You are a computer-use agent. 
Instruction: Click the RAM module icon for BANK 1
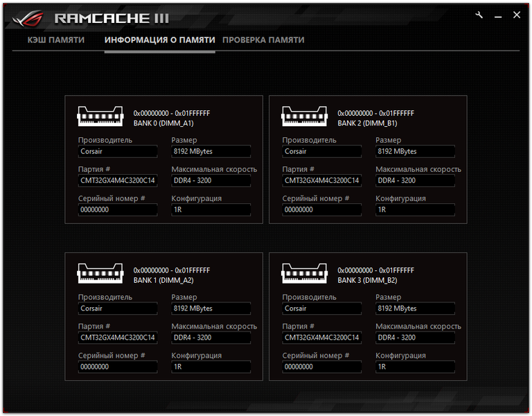tap(100, 273)
